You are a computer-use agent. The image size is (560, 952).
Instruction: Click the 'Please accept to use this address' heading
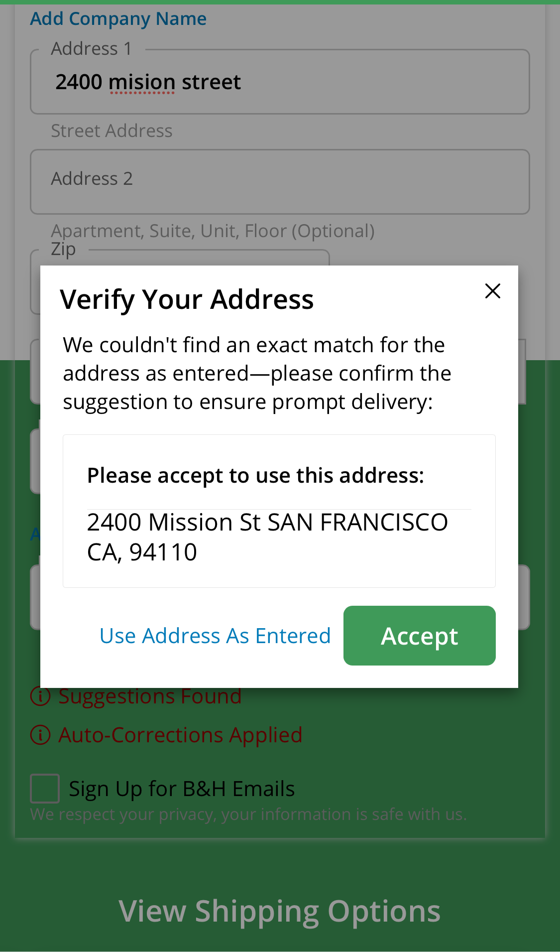[x=255, y=476]
